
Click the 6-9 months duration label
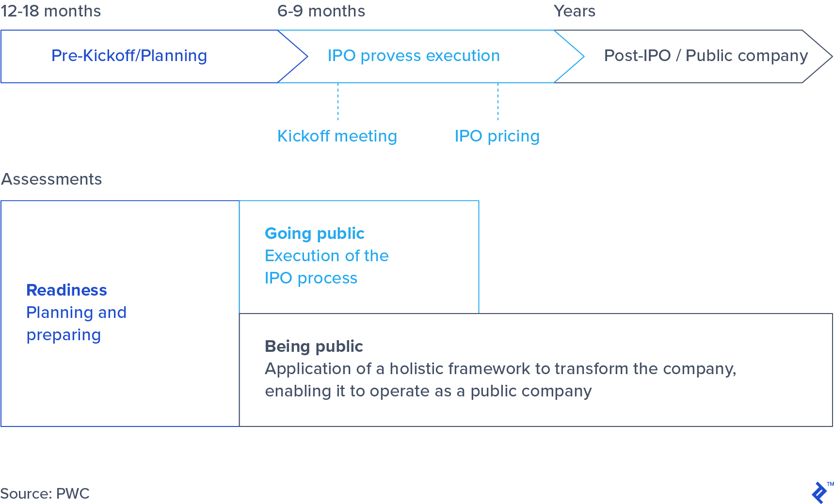click(321, 11)
